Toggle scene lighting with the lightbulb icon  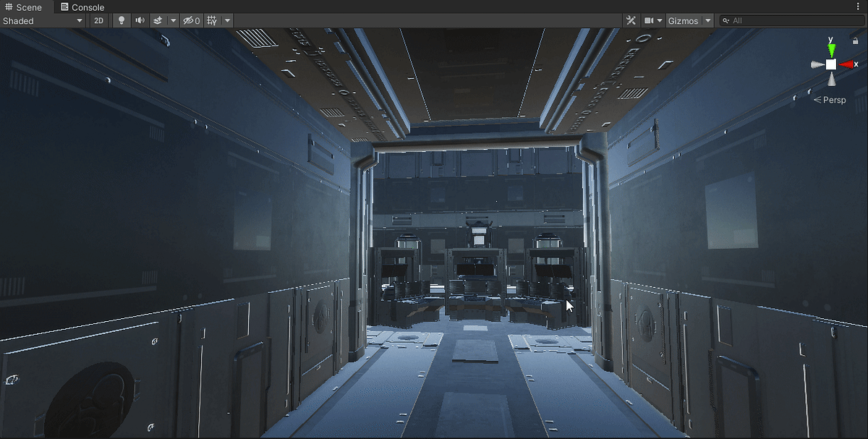tap(120, 20)
